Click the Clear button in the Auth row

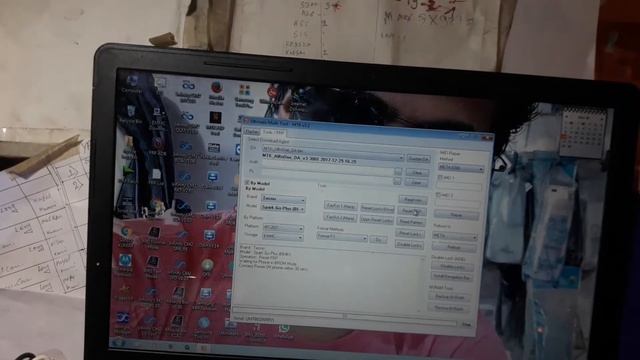(x=417, y=173)
